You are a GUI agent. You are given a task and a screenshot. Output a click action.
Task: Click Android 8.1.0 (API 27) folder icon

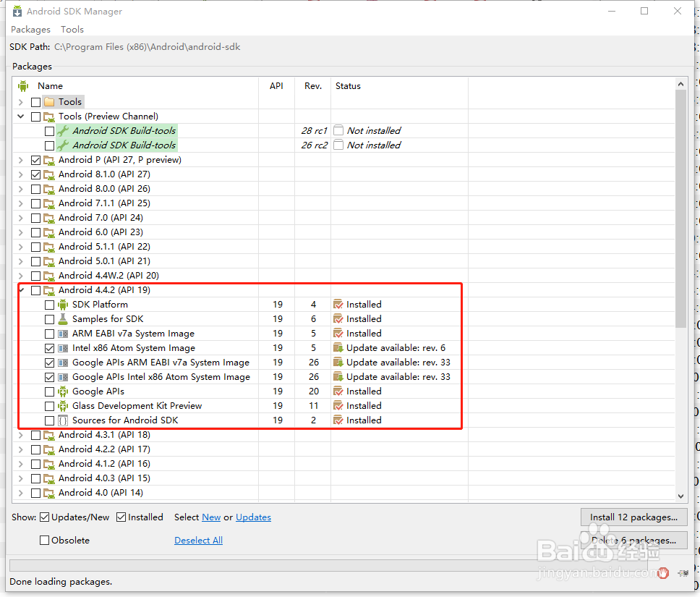[49, 174]
